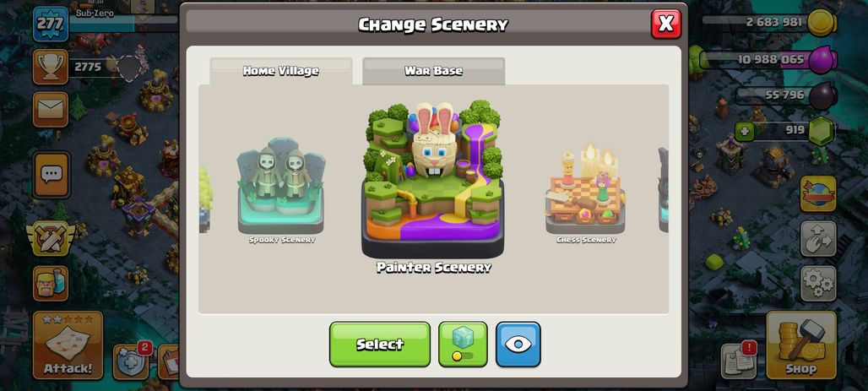
Task: Open the settings gears icon
Action: pyautogui.click(x=818, y=284)
